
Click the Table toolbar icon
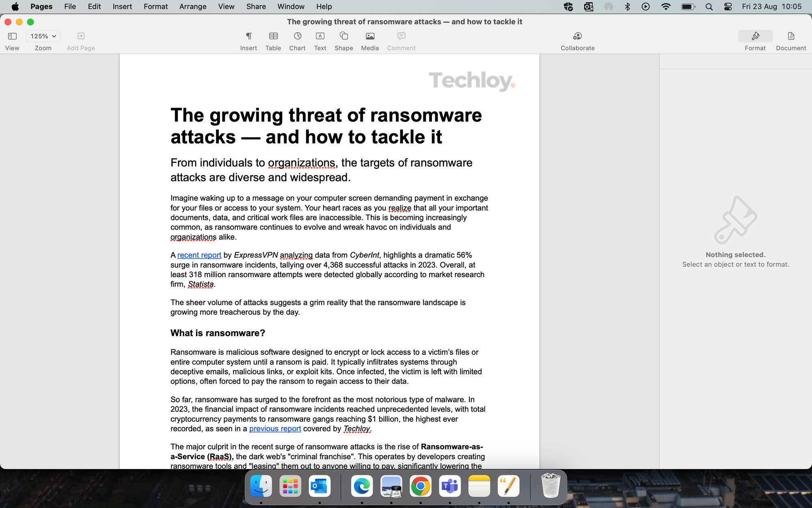point(273,36)
